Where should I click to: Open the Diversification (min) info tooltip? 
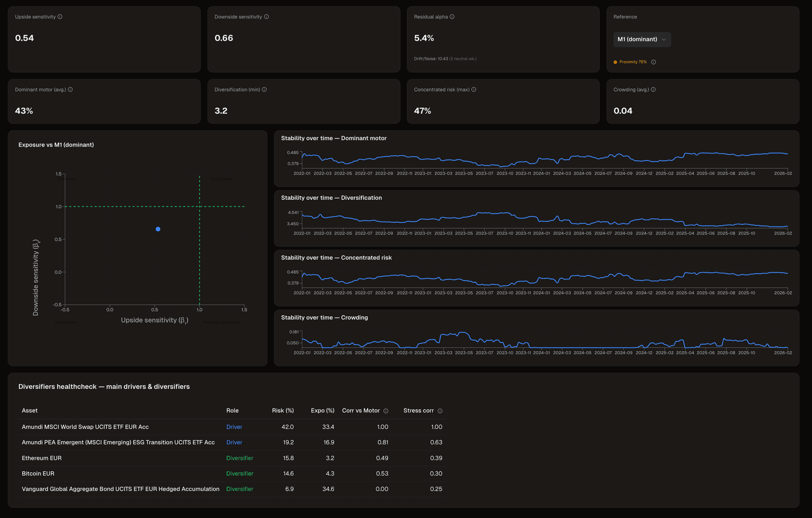pyautogui.click(x=264, y=89)
